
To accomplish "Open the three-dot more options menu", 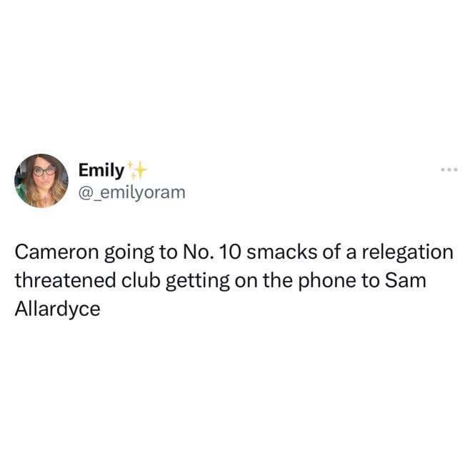I will [x=449, y=169].
